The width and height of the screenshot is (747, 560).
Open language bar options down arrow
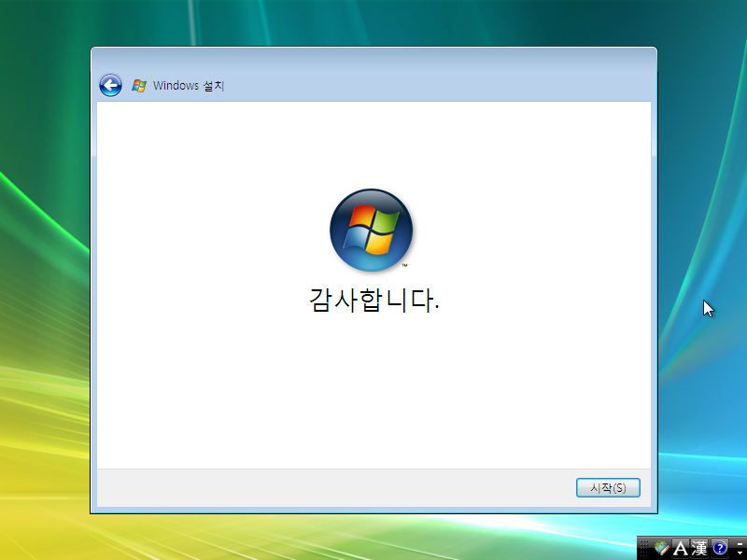(740, 553)
